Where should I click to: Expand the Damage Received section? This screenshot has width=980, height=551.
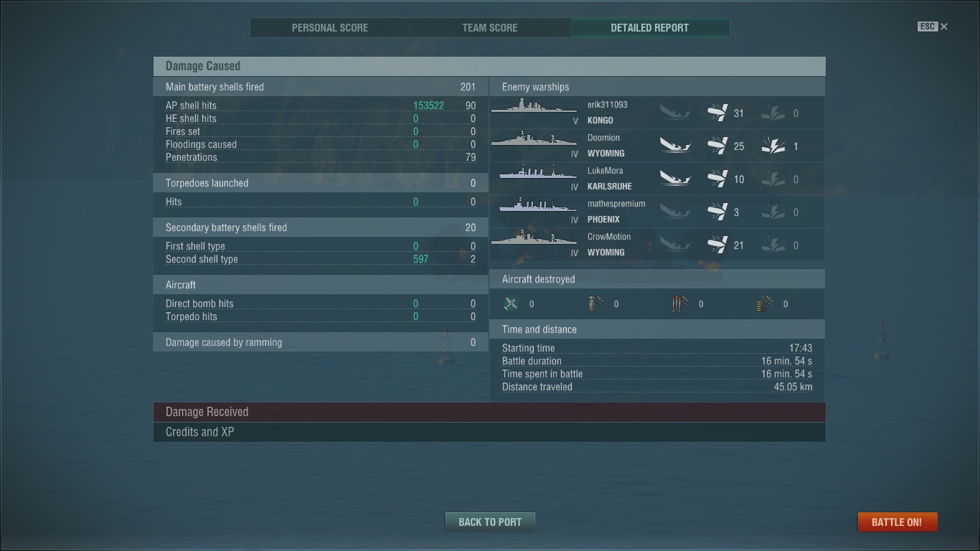click(x=489, y=412)
